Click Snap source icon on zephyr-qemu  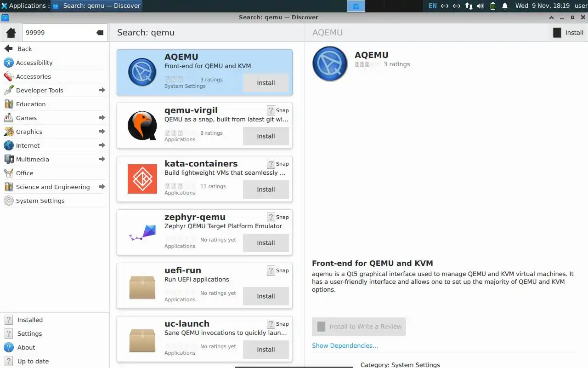[x=271, y=217]
